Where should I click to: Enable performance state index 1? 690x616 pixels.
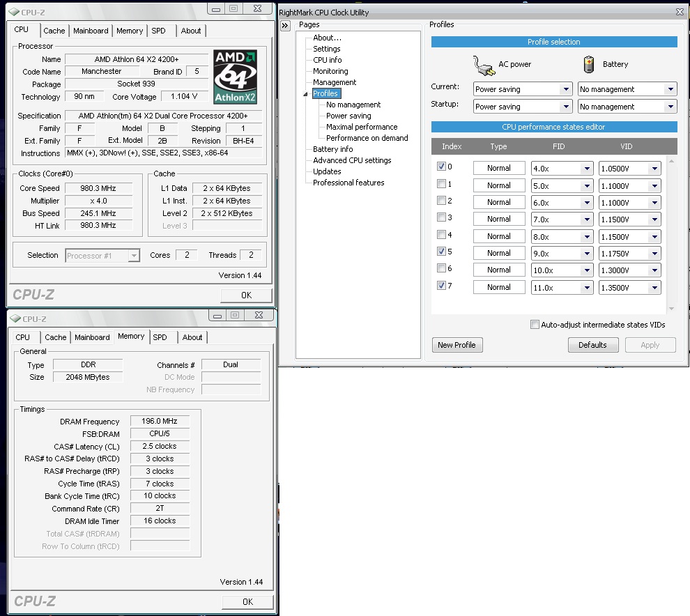pyautogui.click(x=441, y=183)
